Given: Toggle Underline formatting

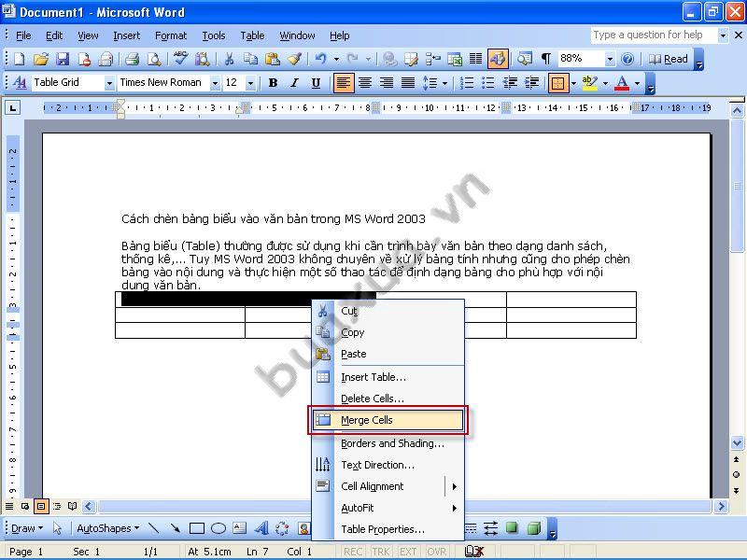Looking at the screenshot, I should pos(316,83).
